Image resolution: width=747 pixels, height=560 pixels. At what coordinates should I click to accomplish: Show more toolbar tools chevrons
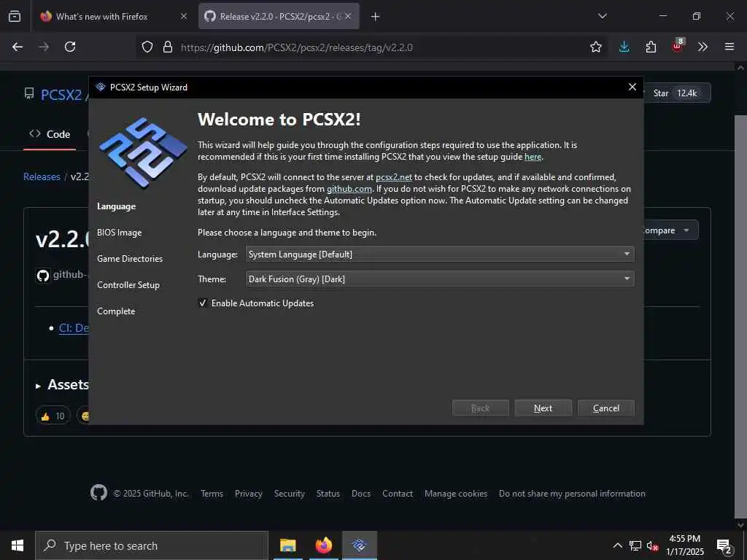coord(703,47)
